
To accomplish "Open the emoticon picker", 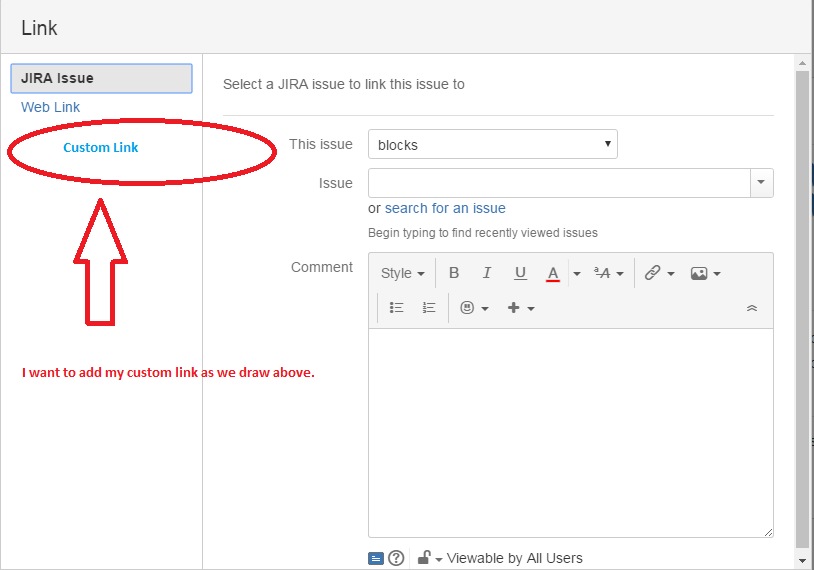I will click(x=474, y=308).
